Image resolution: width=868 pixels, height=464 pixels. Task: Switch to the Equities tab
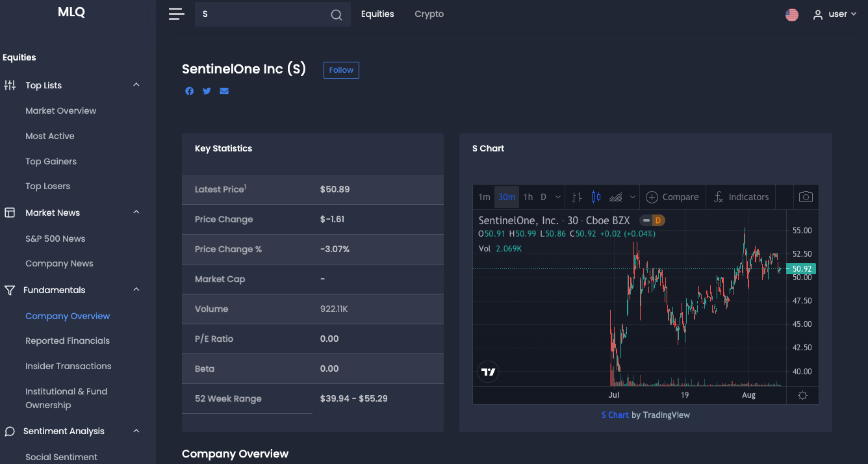tap(377, 14)
